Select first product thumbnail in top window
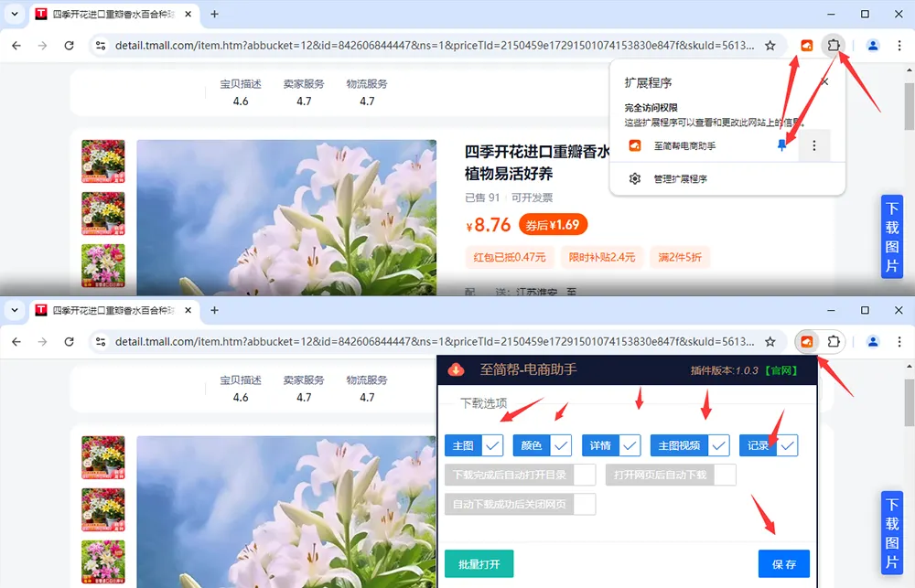This screenshot has width=915, height=588. (103, 161)
